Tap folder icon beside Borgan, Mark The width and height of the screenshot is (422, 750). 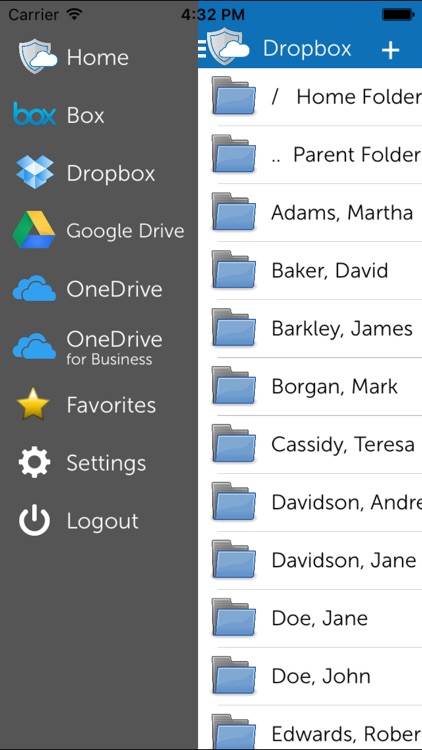(234, 386)
